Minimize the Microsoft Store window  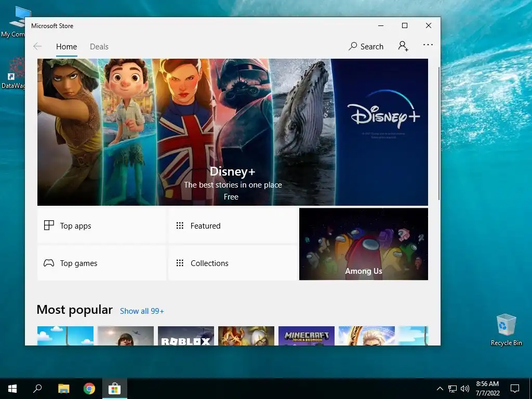(x=381, y=26)
